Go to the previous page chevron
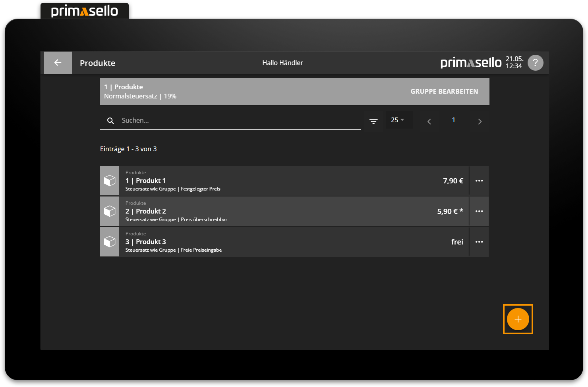Screen dimensions: 588x387 click(x=429, y=121)
